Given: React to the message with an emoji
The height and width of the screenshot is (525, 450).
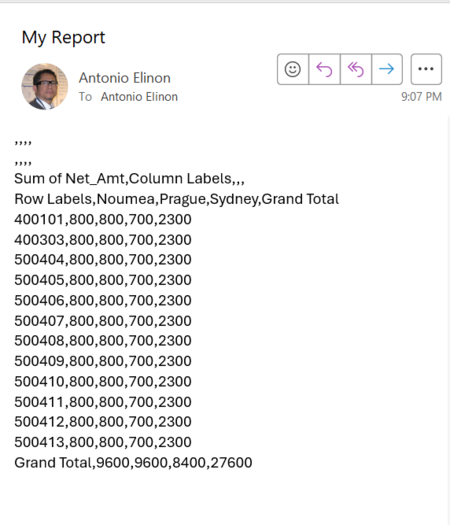Looking at the screenshot, I should tap(293, 69).
